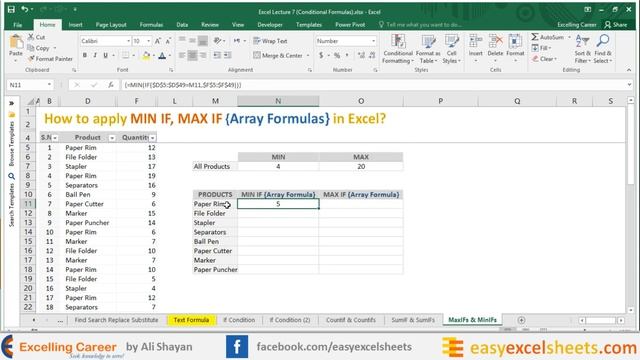Image resolution: width=640 pixels, height=360 pixels.
Task: Click Tell me what you want to do box
Action: [x=420, y=24]
